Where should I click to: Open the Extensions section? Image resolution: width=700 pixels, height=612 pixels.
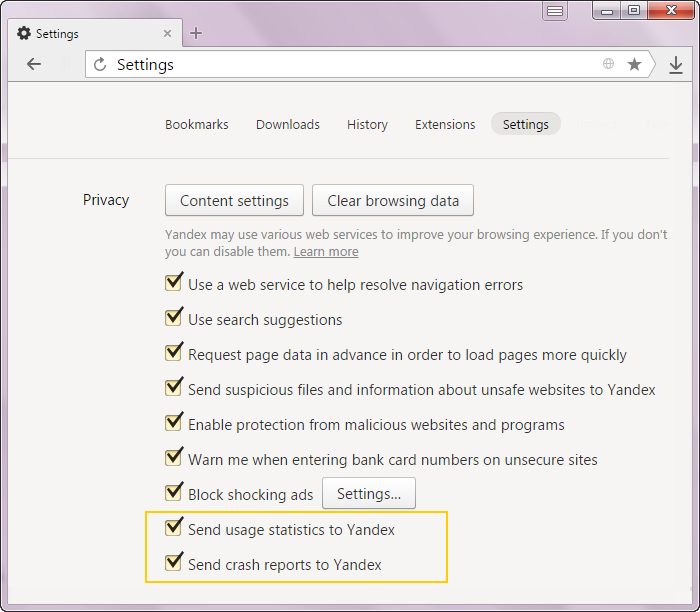click(445, 124)
